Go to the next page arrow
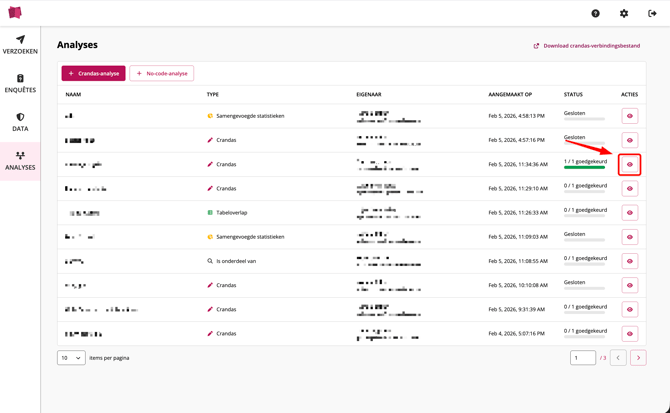 click(x=638, y=358)
